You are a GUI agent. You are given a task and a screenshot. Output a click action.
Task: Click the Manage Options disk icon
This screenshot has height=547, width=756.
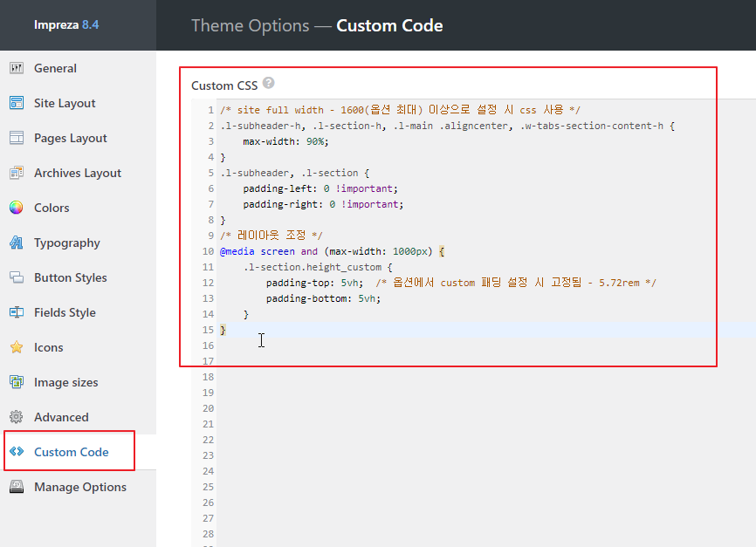pyautogui.click(x=17, y=487)
